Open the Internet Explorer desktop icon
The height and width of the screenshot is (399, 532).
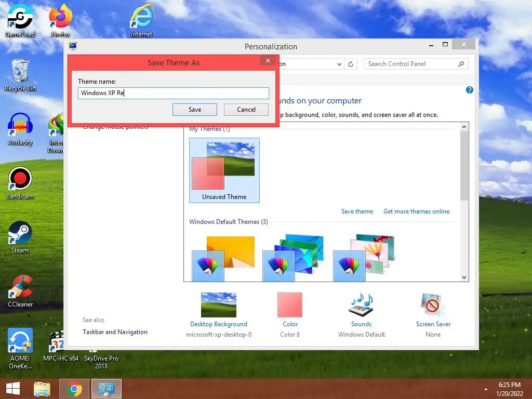click(x=141, y=21)
